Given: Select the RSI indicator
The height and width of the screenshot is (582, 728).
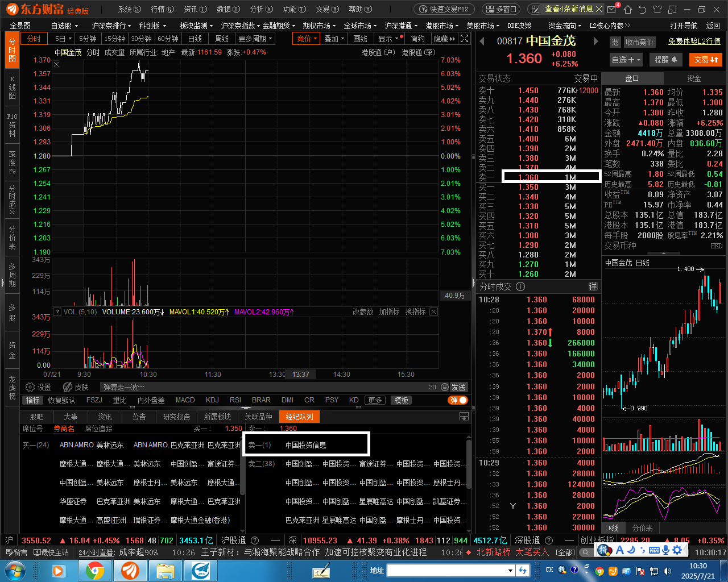Looking at the screenshot, I should click(235, 400).
